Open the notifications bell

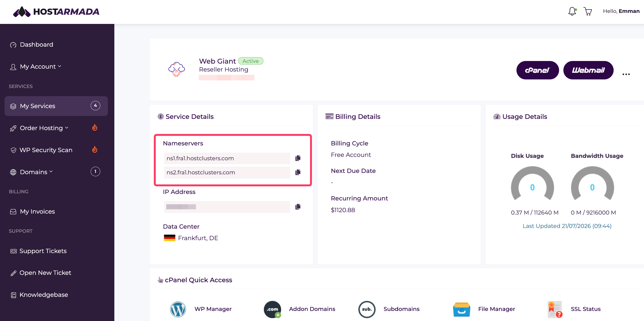tap(572, 11)
